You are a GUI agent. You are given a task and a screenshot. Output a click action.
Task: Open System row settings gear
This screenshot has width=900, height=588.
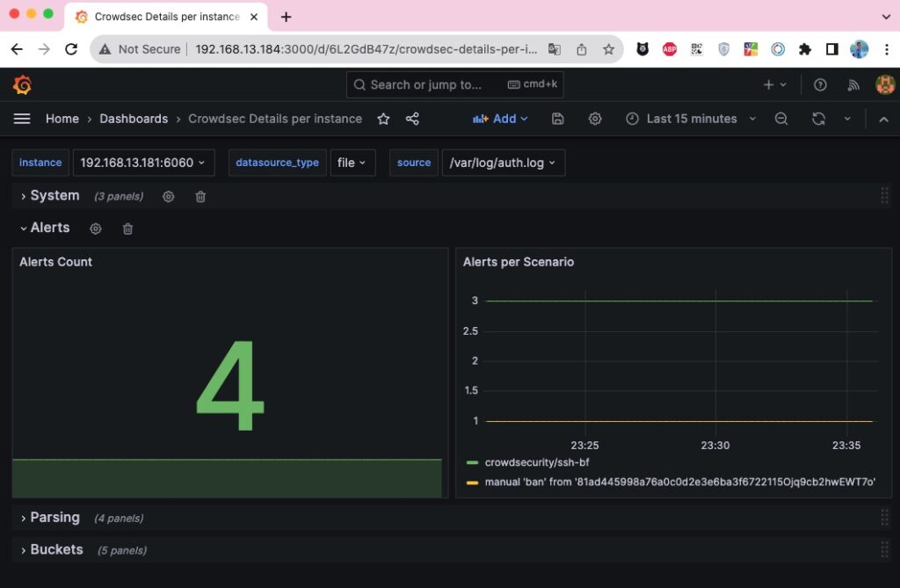(x=168, y=196)
